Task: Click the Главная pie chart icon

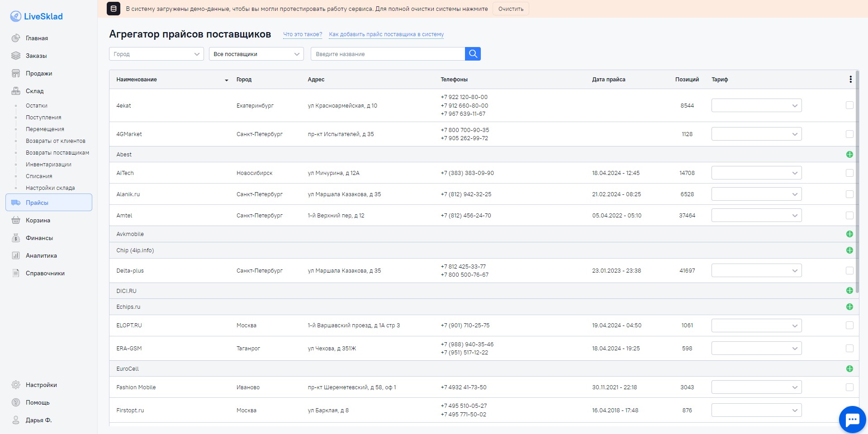Action: click(16, 38)
